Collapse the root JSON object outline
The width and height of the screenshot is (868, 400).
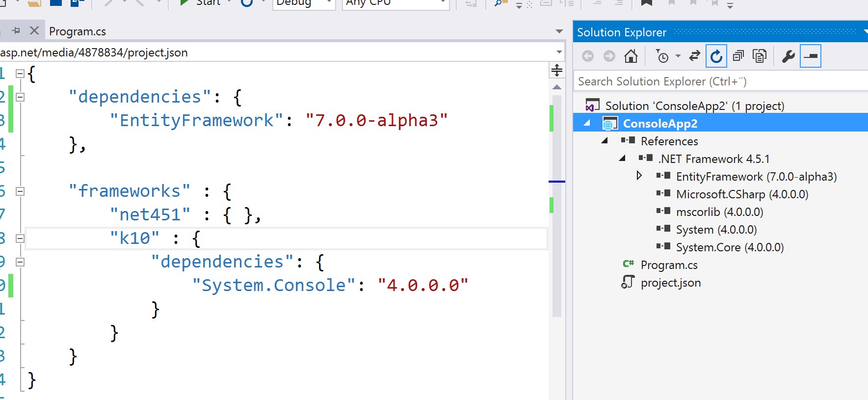[x=20, y=74]
